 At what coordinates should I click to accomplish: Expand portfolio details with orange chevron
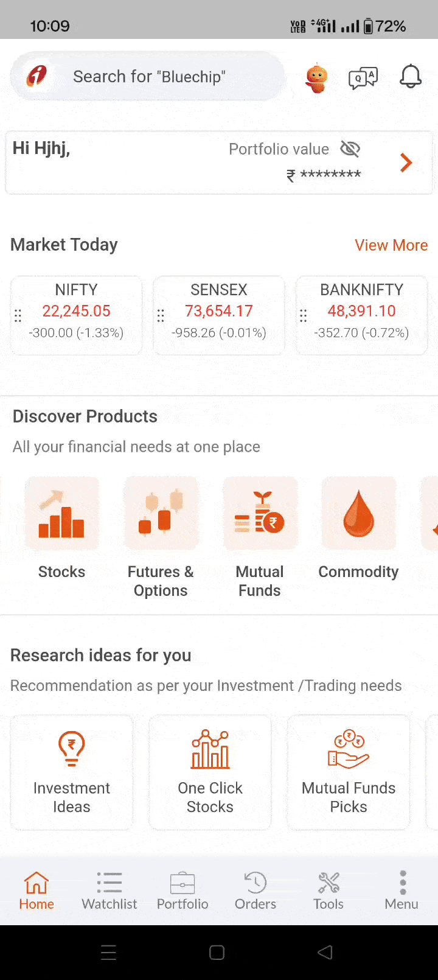(x=406, y=163)
